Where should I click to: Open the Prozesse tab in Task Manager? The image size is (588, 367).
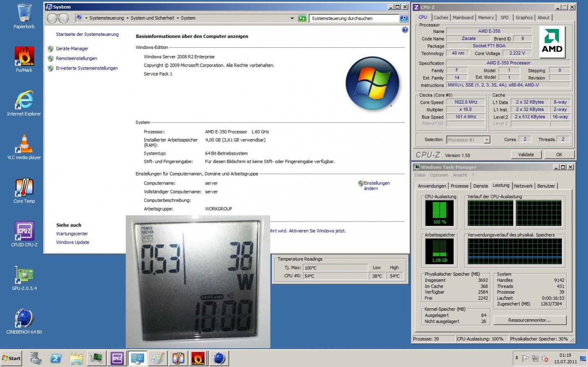coord(459,186)
